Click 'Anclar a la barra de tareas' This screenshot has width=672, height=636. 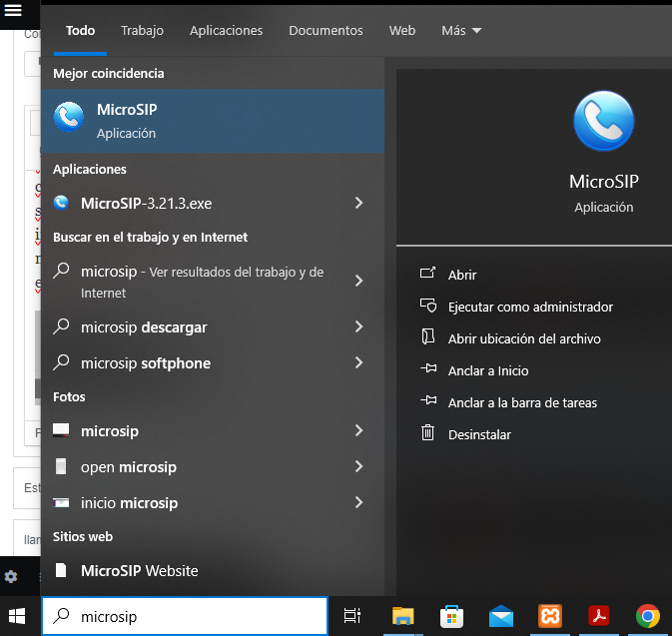pos(522,402)
